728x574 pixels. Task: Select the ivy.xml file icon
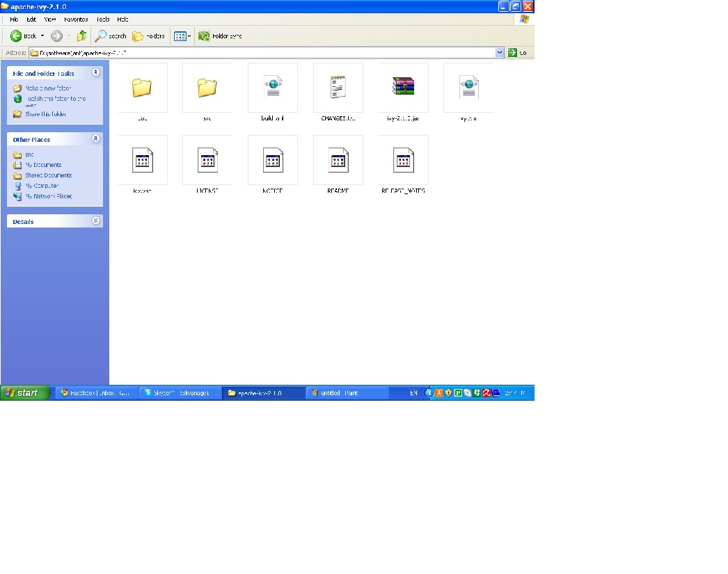coord(468,88)
